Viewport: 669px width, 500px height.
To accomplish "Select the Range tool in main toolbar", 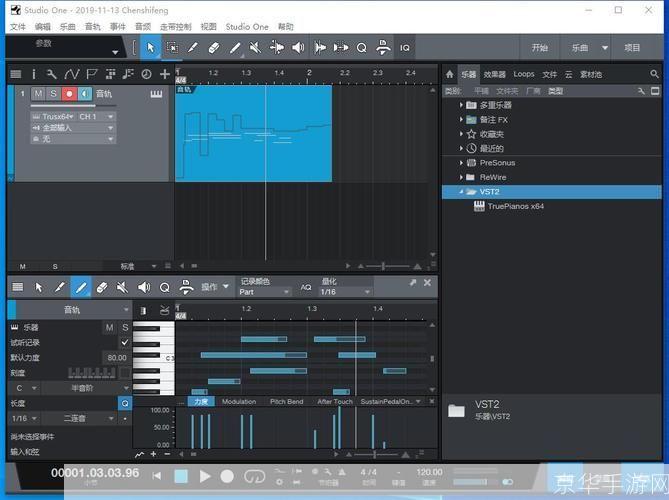I will (x=172, y=47).
